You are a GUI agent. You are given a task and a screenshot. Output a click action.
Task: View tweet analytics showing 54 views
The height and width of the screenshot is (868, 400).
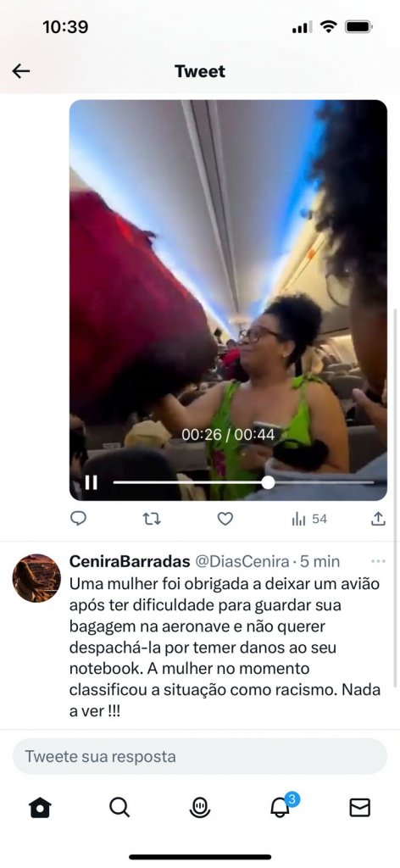(309, 519)
